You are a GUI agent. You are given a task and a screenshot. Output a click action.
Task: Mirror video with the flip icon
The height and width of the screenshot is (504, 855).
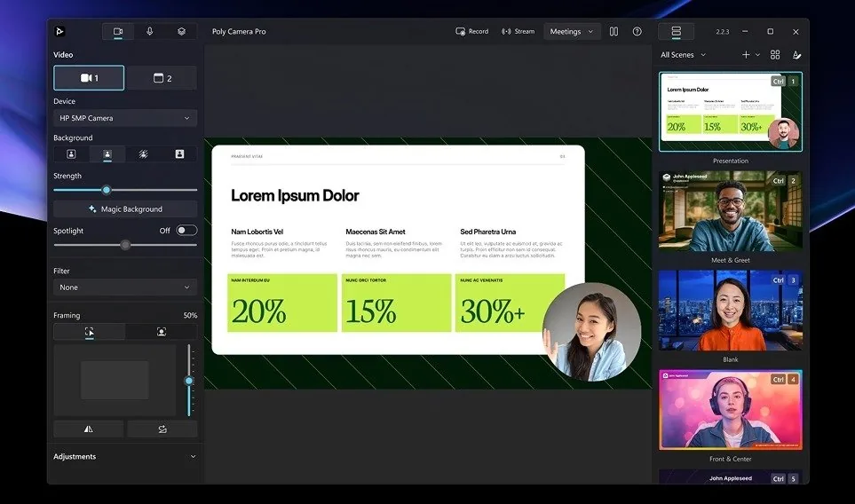(x=88, y=429)
